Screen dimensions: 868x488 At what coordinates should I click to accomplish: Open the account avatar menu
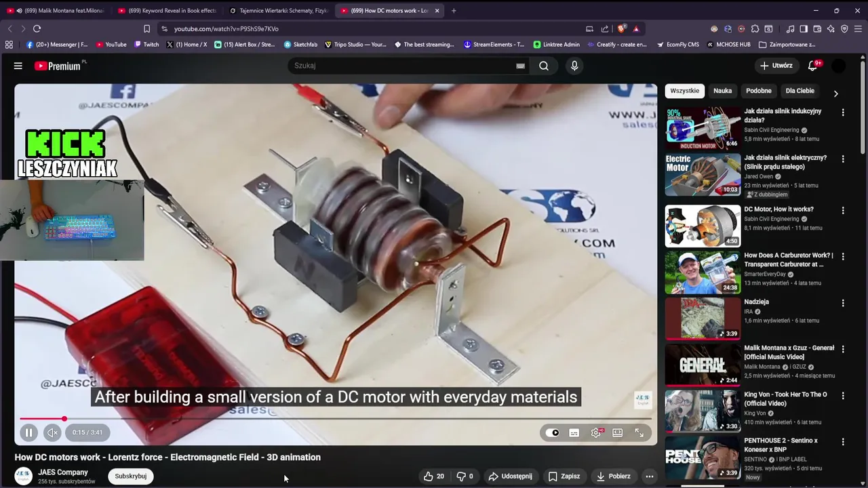tap(839, 66)
